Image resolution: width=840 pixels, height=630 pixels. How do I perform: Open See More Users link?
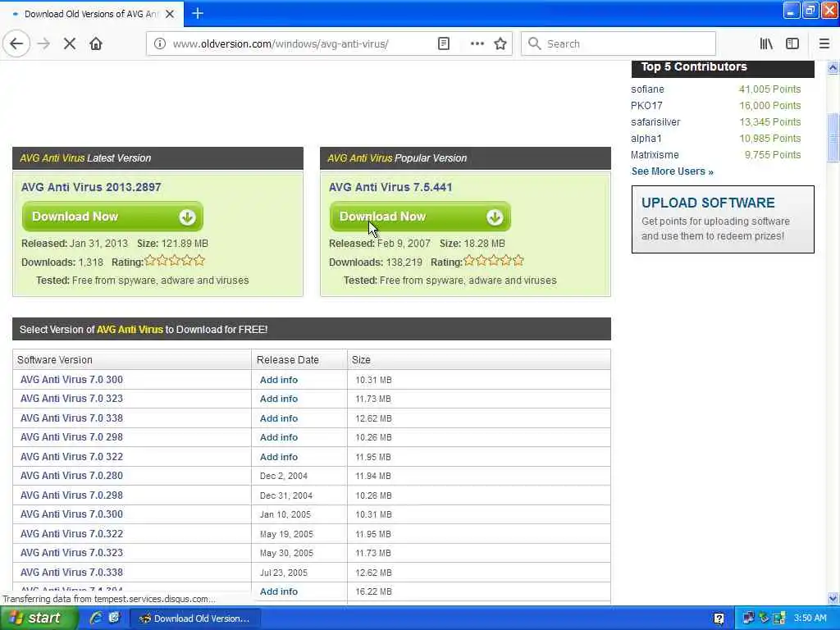point(673,171)
